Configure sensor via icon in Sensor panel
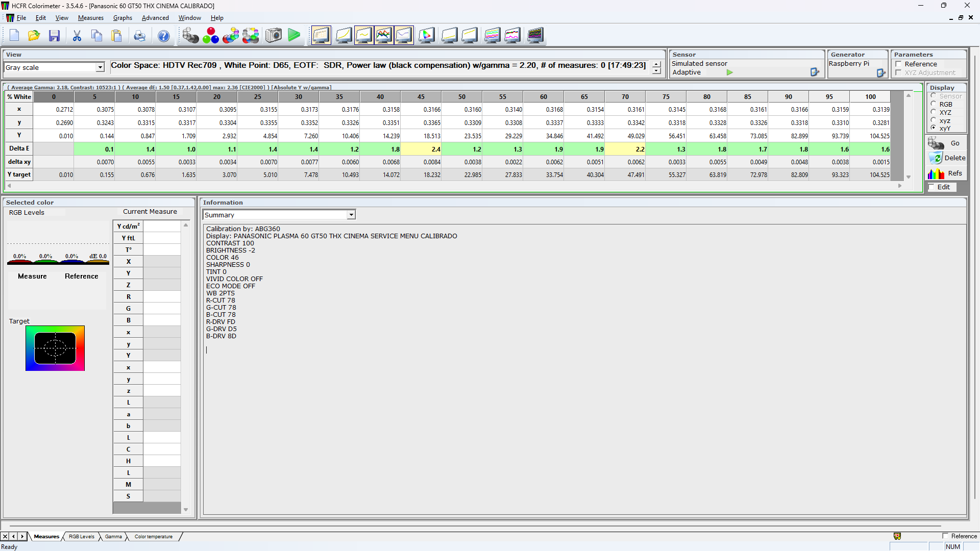Viewport: 980px width, 551px height. (x=815, y=72)
